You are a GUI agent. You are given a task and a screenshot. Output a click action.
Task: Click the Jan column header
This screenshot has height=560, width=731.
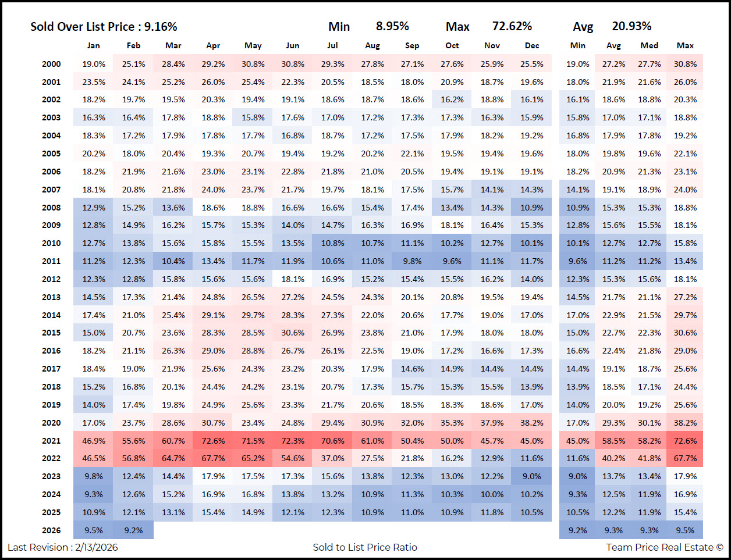[93, 45]
